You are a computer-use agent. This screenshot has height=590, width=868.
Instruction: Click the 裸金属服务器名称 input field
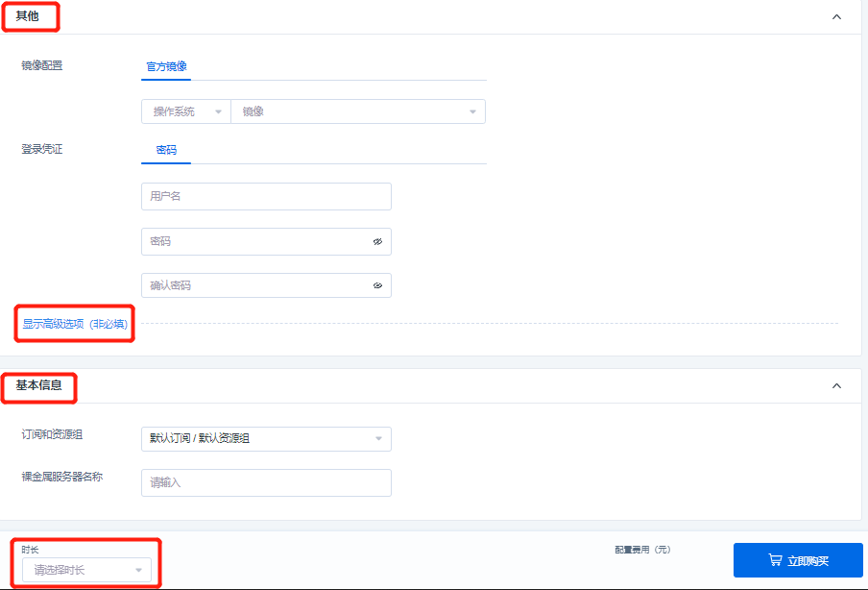tap(266, 483)
